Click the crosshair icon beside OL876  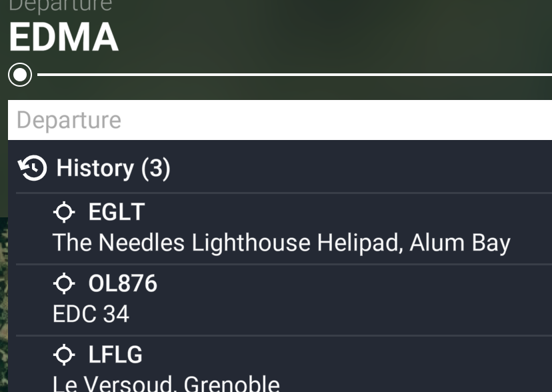click(x=64, y=284)
